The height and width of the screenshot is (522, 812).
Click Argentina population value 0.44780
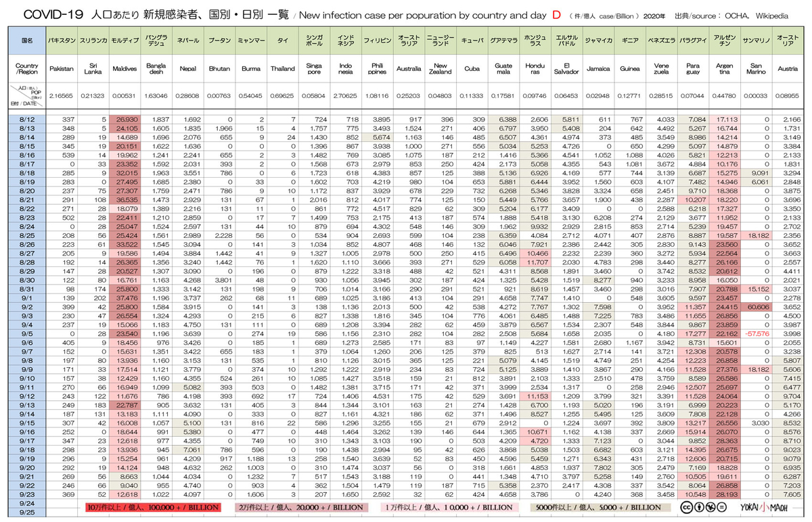[724, 97]
